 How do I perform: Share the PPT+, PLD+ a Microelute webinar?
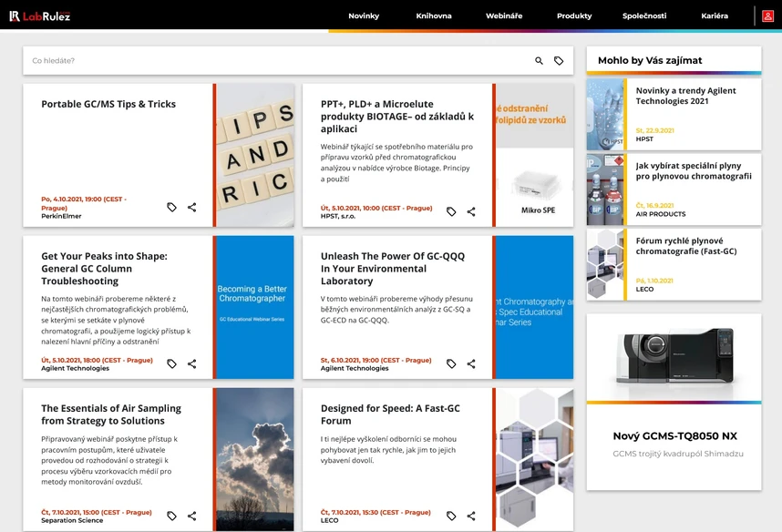click(471, 211)
